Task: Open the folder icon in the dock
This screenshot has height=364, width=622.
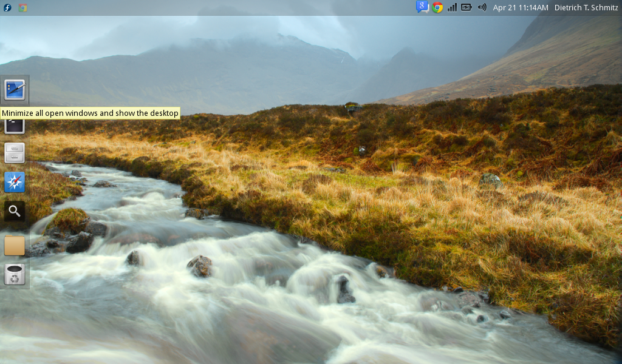Action: (15, 245)
